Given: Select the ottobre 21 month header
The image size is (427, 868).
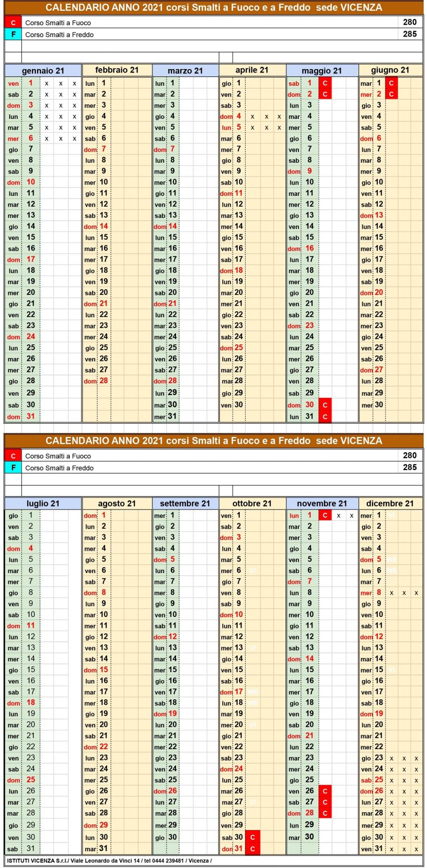Looking at the screenshot, I should [x=252, y=504].
